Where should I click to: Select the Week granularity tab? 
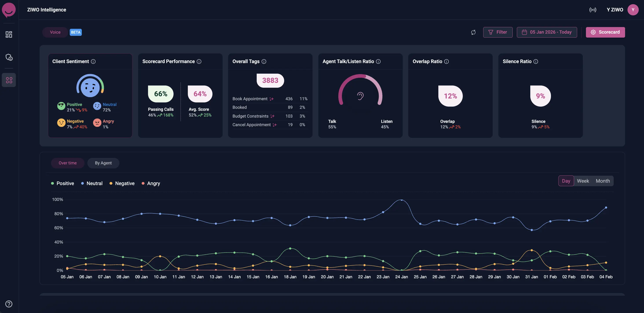click(x=583, y=181)
